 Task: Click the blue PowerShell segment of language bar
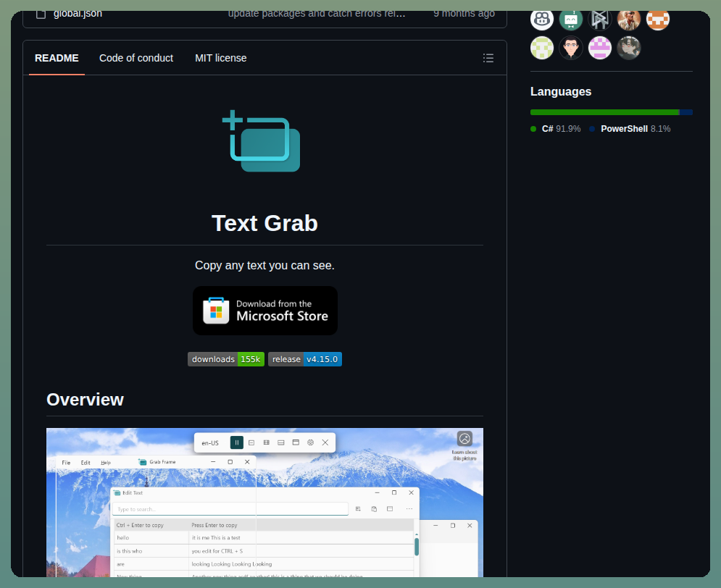pyautogui.click(x=686, y=112)
